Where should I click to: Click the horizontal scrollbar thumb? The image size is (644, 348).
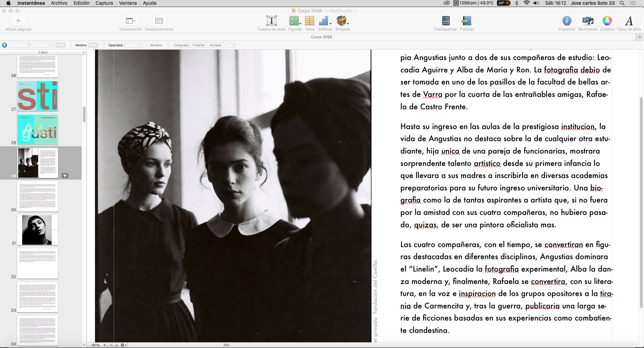[x=227, y=345]
